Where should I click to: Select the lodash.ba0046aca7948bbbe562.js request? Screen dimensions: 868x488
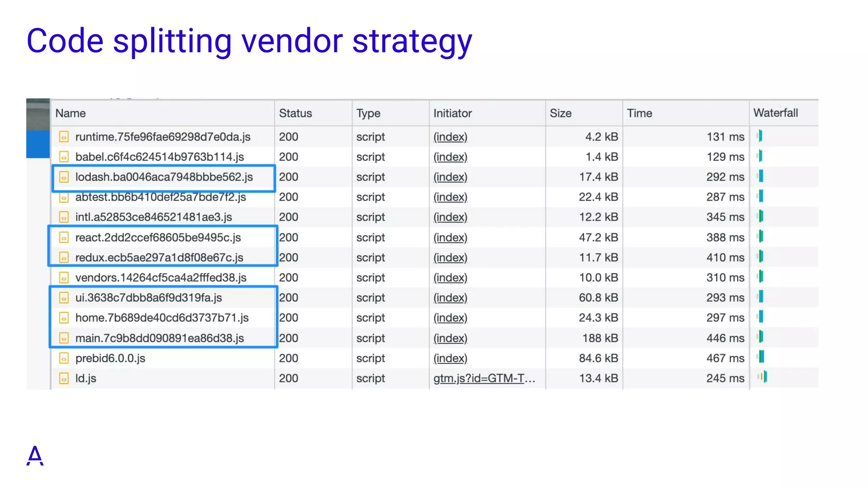click(164, 177)
